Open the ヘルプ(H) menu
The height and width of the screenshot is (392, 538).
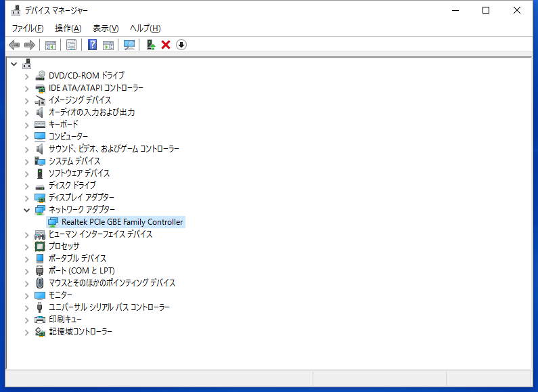tap(145, 28)
